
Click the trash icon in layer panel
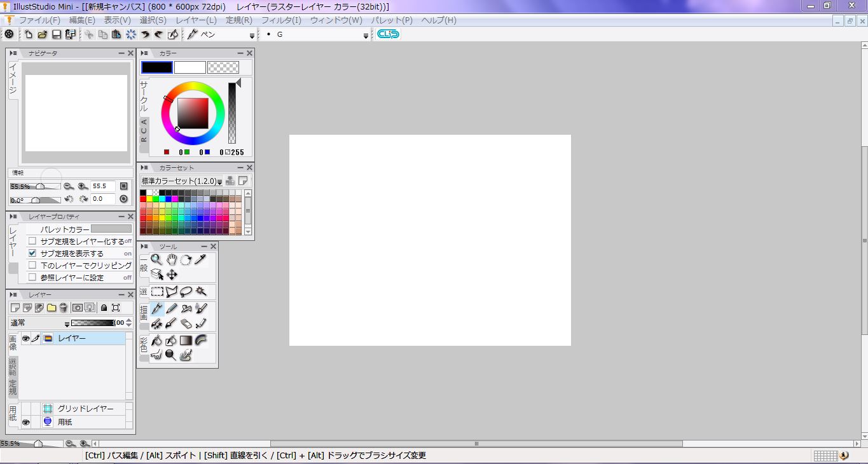pyautogui.click(x=64, y=308)
